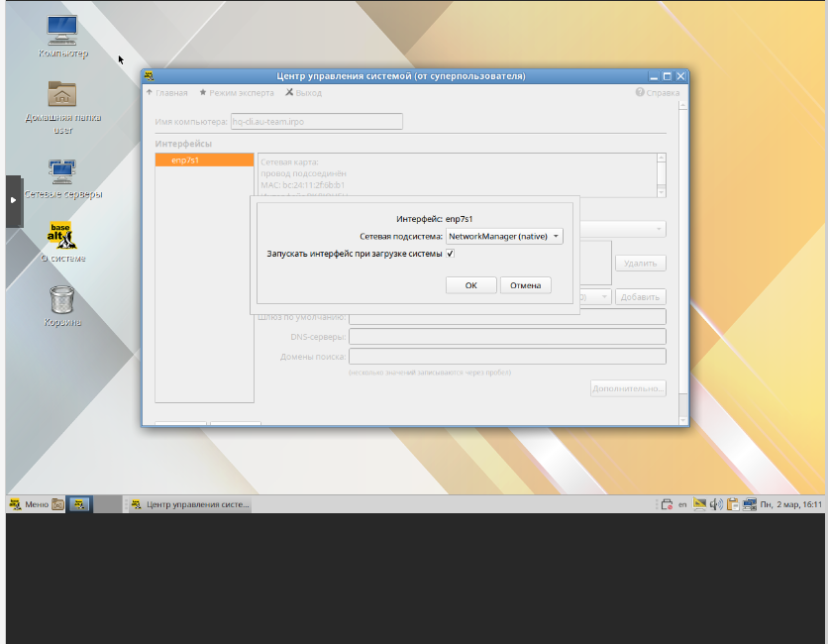Click the Домены поиска input field

[507, 357]
